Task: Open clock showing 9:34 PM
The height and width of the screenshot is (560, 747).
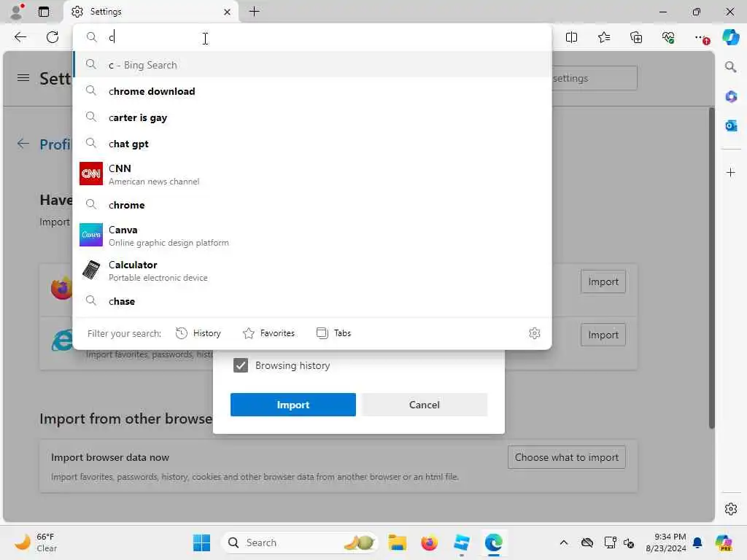Action: 666,542
